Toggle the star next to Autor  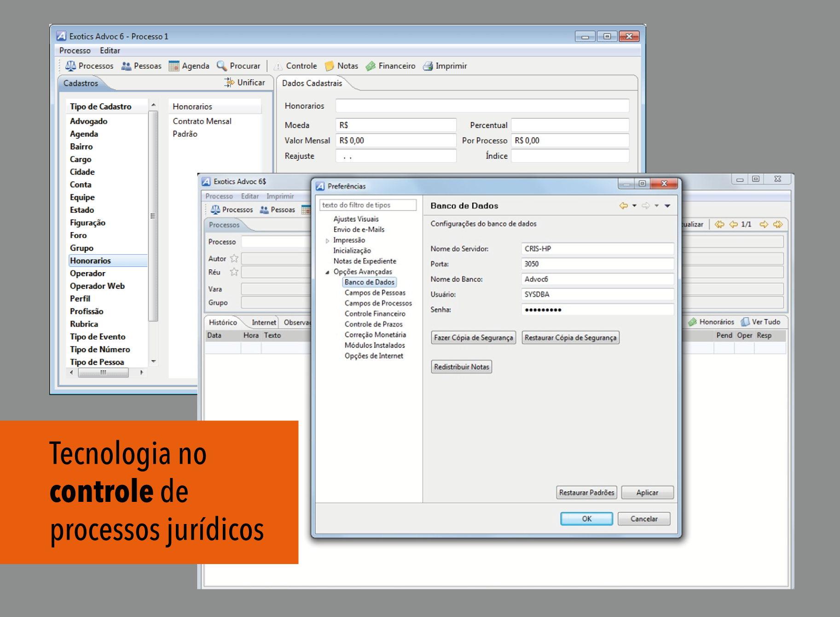pos(234,258)
